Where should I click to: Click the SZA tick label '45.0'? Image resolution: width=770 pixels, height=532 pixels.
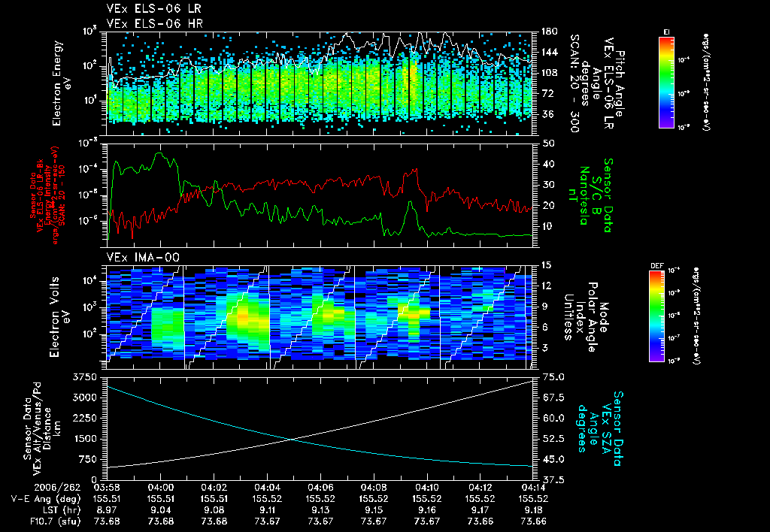tap(553, 460)
